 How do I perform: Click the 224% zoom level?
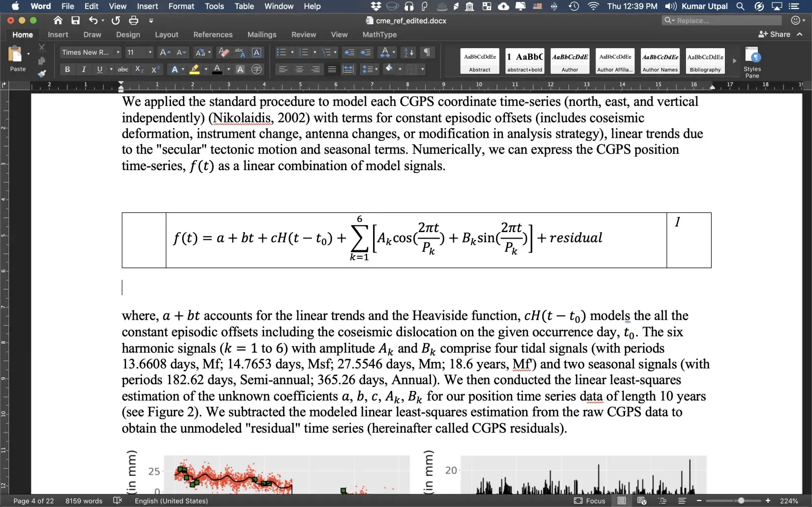pos(789,501)
